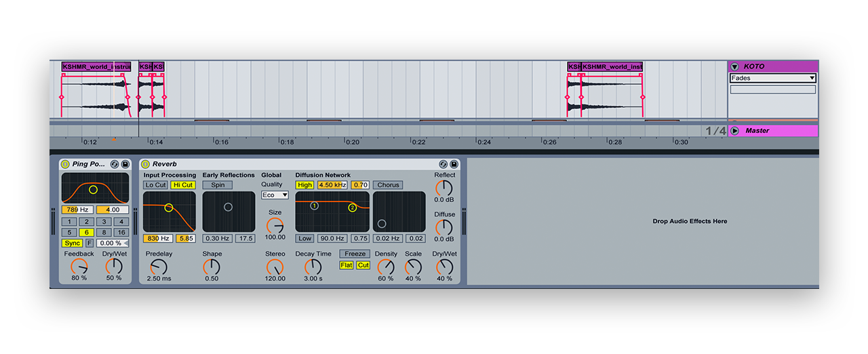This screenshot has height=354, width=868.
Task: Click the Chorus XY control handle
Action: point(382,224)
